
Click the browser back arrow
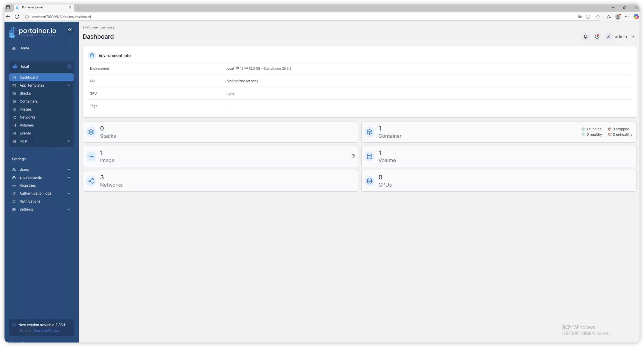click(8, 17)
